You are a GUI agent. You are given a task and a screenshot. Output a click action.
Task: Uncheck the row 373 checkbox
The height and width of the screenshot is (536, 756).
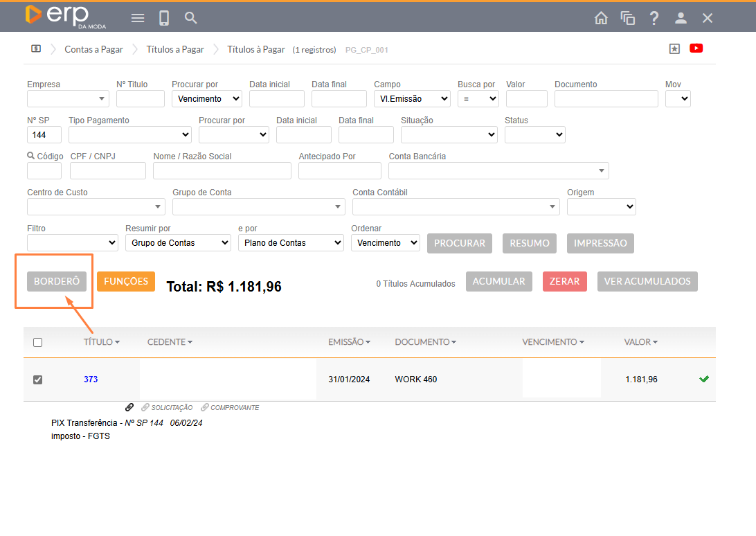38,379
